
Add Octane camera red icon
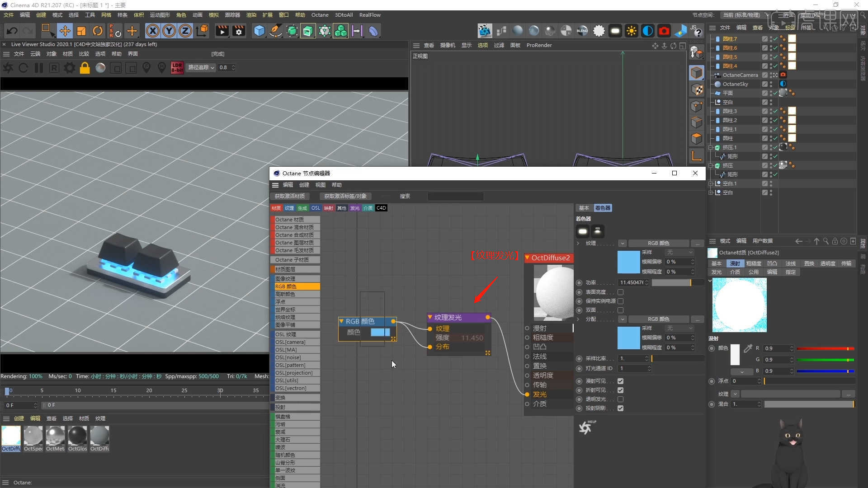point(664,31)
